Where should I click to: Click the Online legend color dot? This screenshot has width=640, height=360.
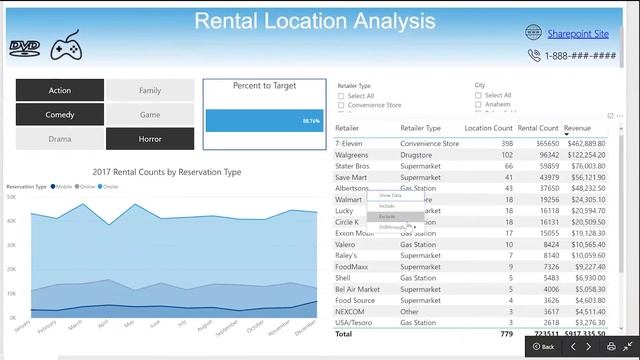(77, 187)
